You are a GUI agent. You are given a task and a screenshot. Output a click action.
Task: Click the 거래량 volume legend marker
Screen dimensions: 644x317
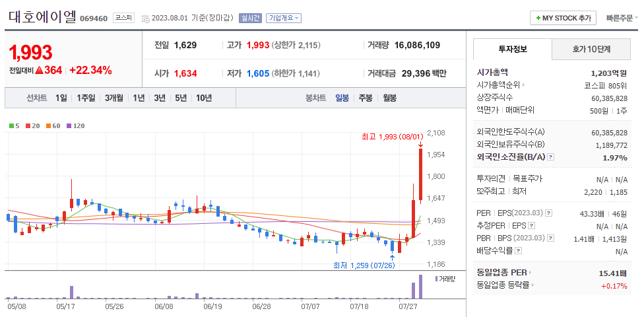point(445,279)
